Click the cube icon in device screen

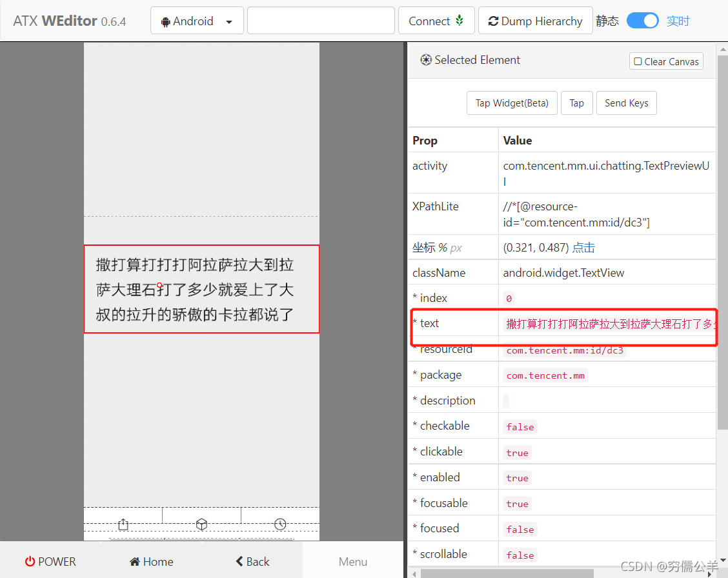pos(201,524)
